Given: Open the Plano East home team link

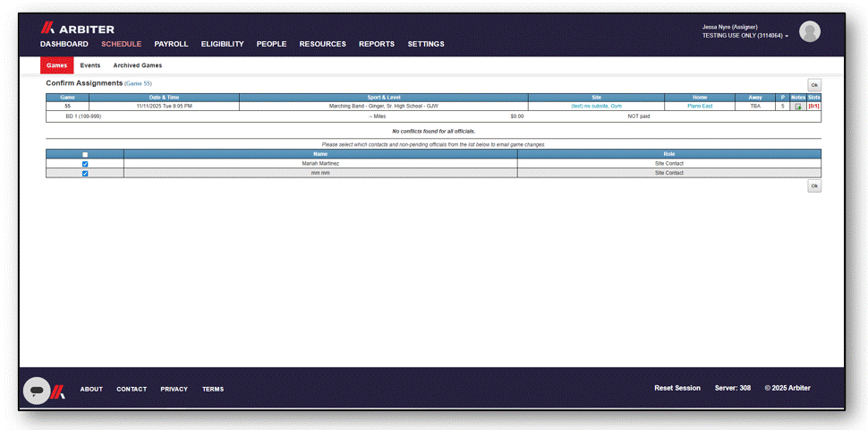Looking at the screenshot, I should click(x=700, y=106).
